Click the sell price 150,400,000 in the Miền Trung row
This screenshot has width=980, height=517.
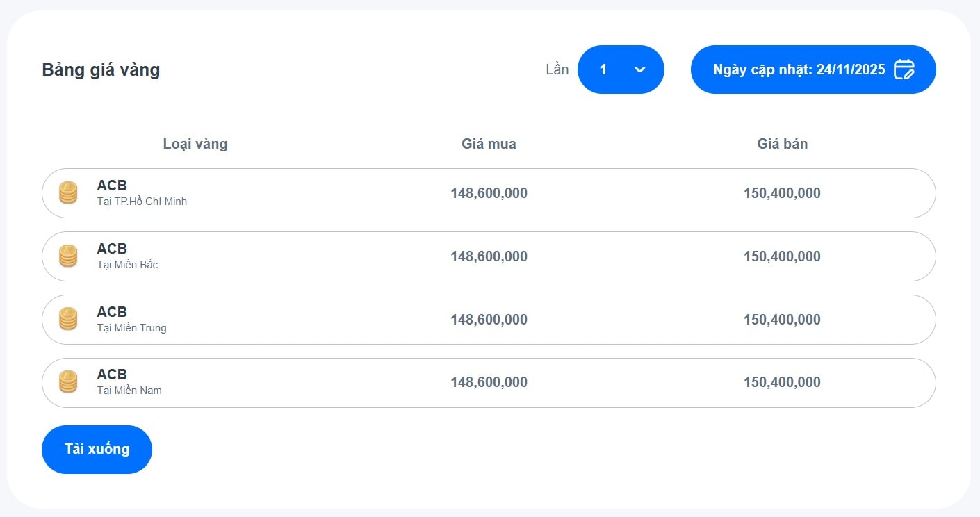click(x=782, y=320)
